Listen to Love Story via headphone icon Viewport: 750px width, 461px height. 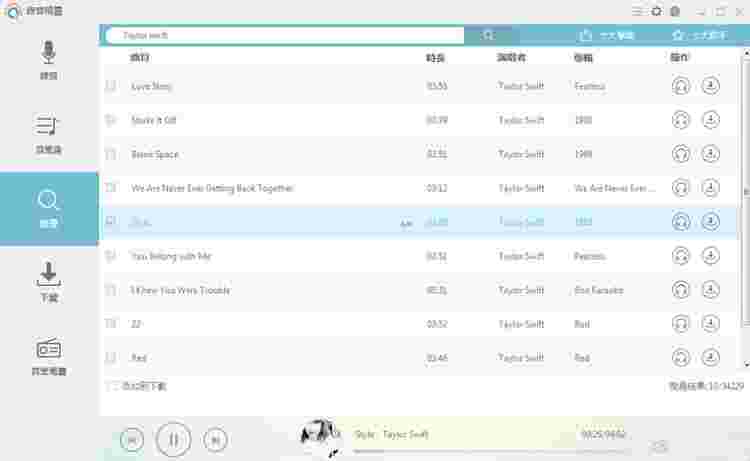pyautogui.click(x=681, y=86)
